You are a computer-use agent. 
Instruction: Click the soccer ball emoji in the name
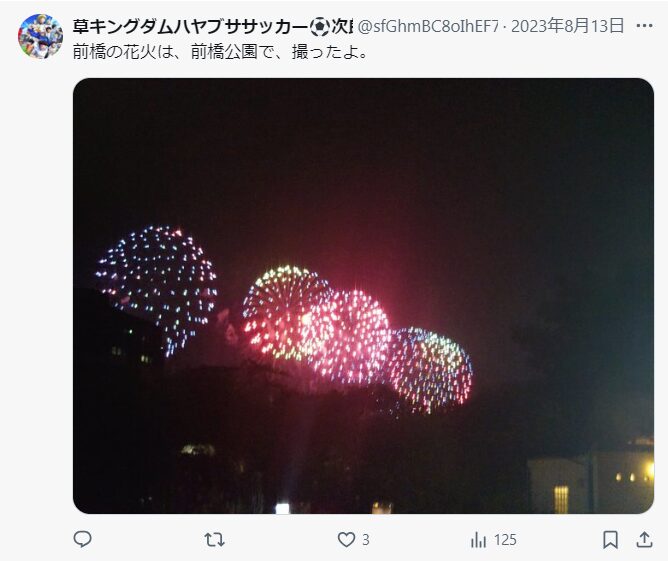click(x=320, y=27)
